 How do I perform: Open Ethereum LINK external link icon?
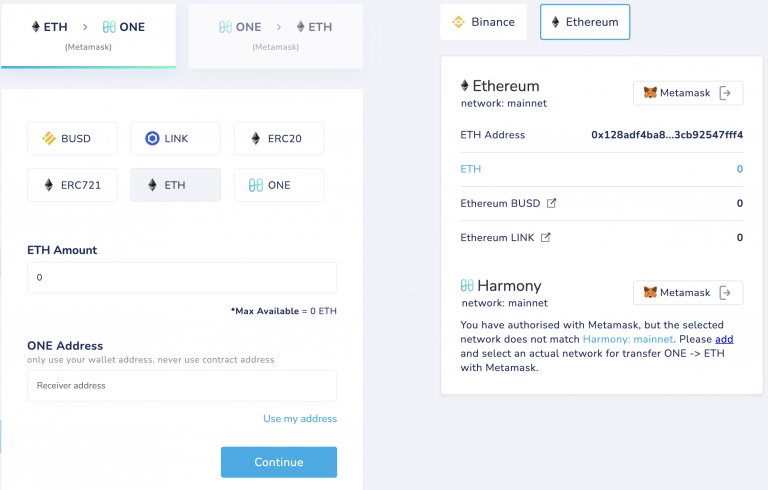click(x=546, y=238)
